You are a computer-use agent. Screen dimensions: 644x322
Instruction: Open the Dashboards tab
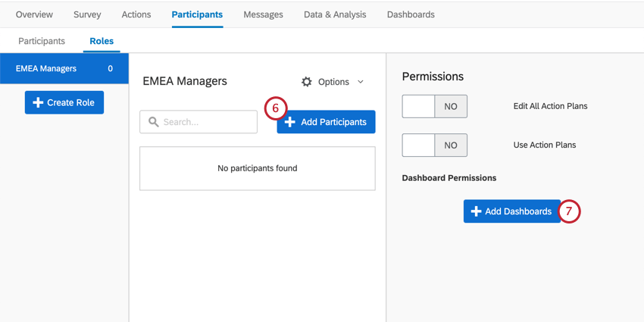(411, 14)
